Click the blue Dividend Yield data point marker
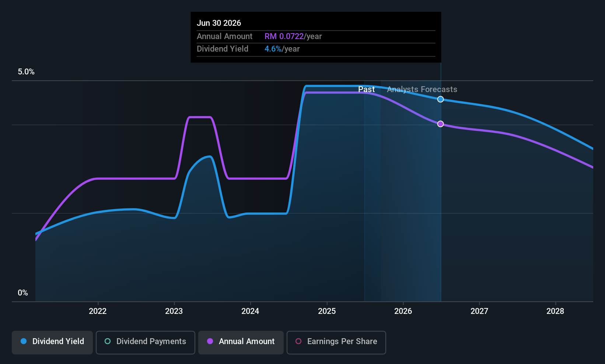Image resolution: width=605 pixels, height=364 pixels. coord(440,99)
